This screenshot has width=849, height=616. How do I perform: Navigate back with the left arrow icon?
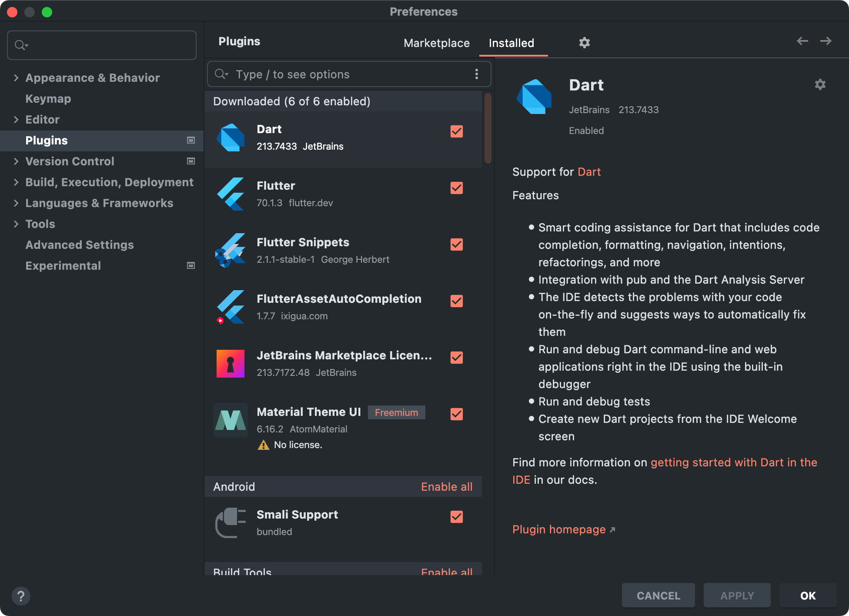802,41
